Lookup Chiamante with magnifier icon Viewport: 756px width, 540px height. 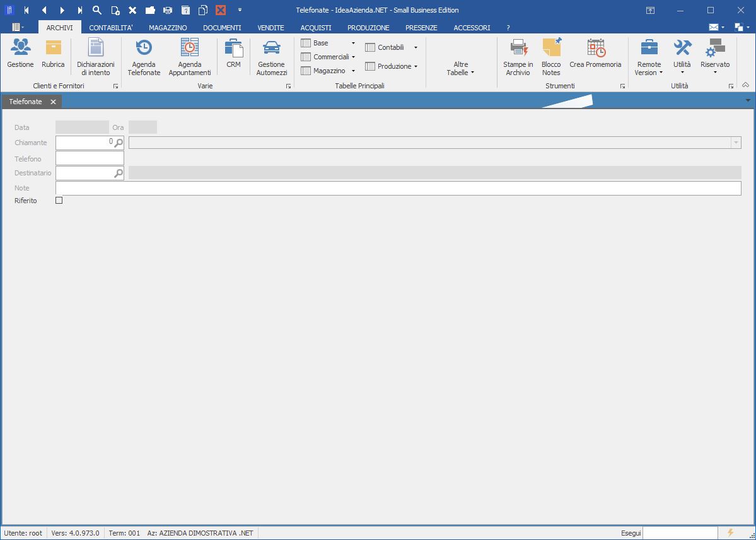(119, 143)
